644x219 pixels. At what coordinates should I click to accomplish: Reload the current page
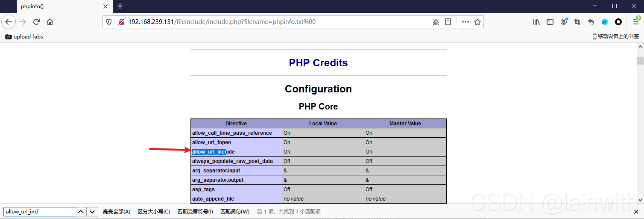point(36,22)
